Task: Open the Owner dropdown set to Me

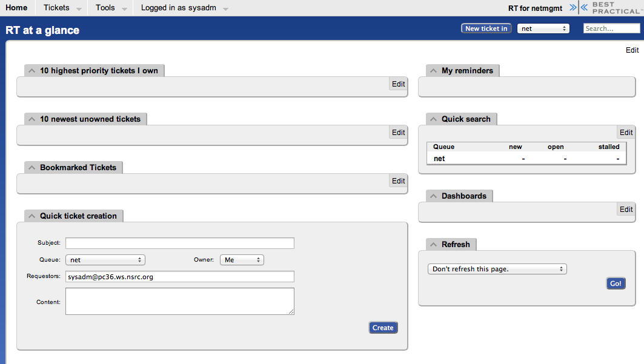Action: [242, 260]
